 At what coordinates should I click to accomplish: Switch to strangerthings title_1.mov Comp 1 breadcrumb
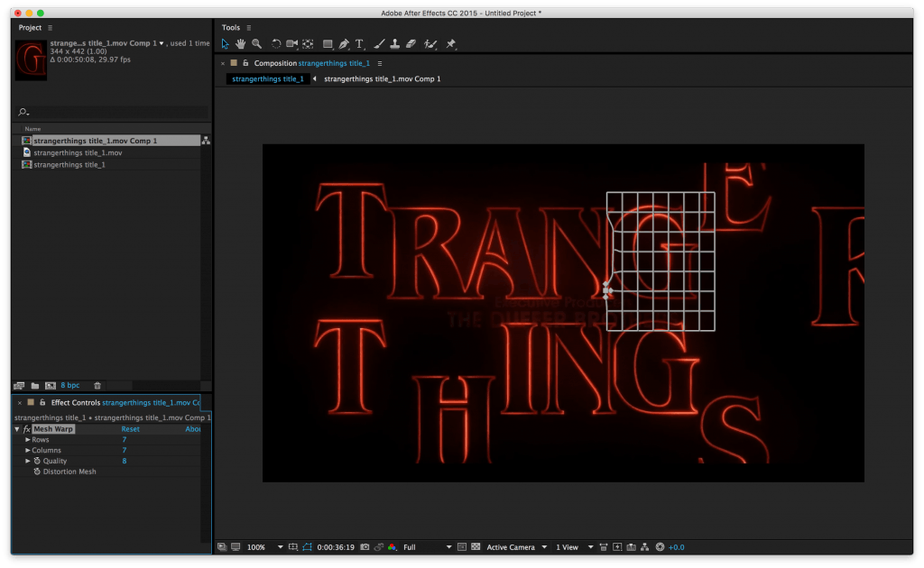[x=382, y=78]
